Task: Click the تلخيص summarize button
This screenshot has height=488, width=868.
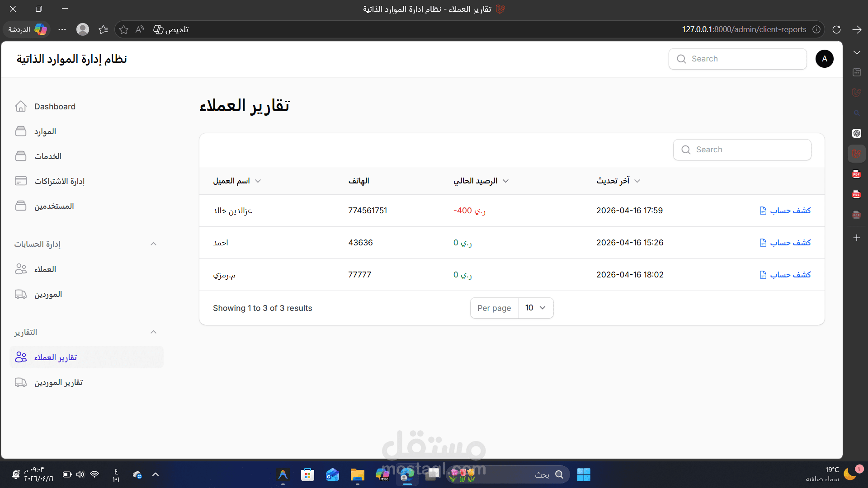Action: (x=171, y=29)
